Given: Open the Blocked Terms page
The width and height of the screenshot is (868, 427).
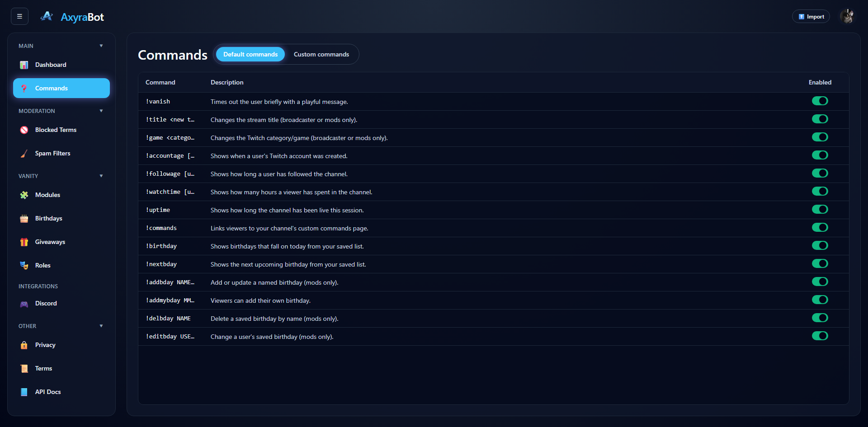Looking at the screenshot, I should [x=61, y=130].
